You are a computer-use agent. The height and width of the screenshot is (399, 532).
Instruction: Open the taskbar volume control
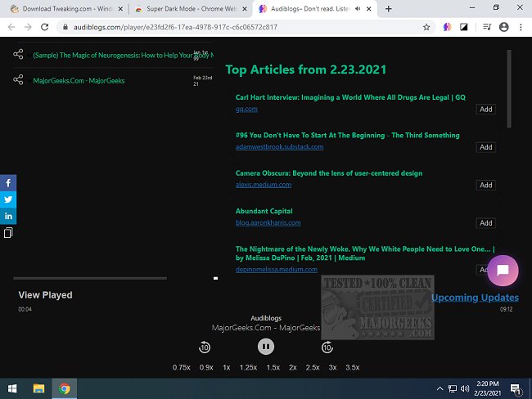coord(465,388)
